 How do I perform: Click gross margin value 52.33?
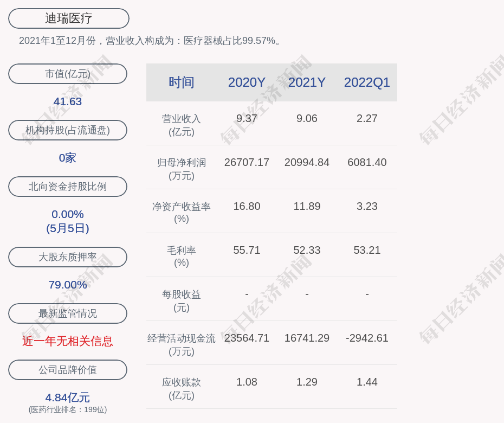click(x=307, y=250)
